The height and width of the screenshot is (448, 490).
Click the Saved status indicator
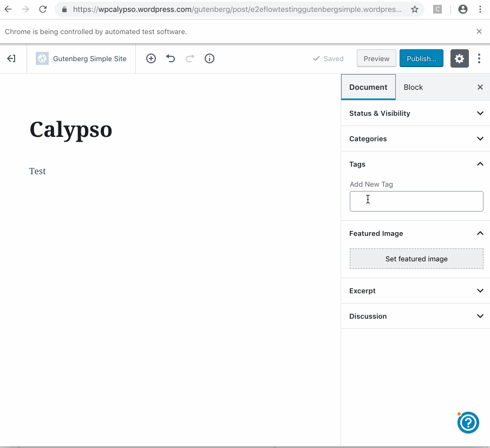click(x=328, y=58)
